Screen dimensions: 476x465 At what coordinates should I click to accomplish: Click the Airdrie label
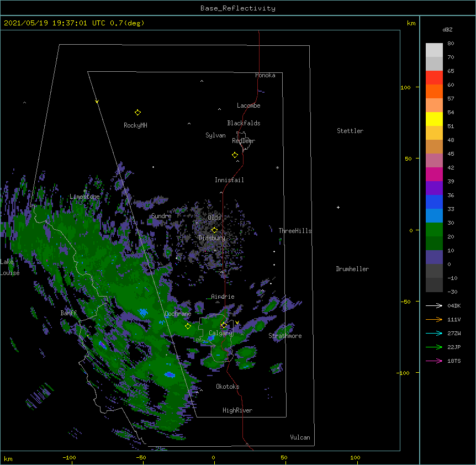point(223,297)
